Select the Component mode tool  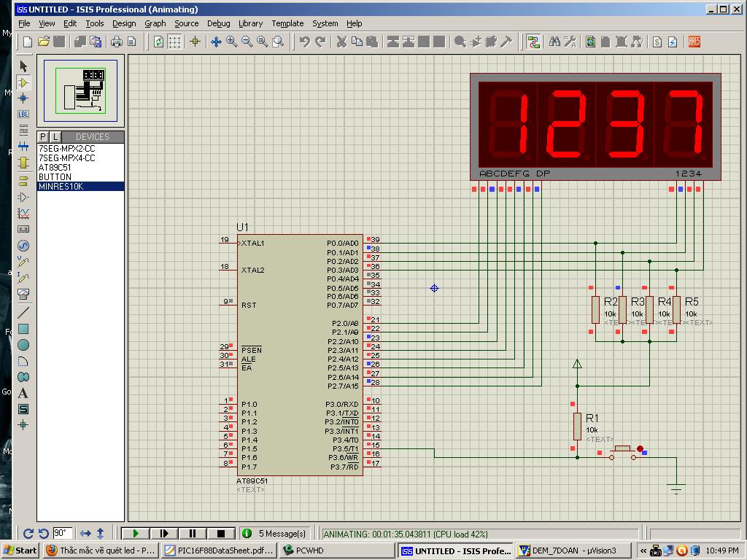coord(23,82)
